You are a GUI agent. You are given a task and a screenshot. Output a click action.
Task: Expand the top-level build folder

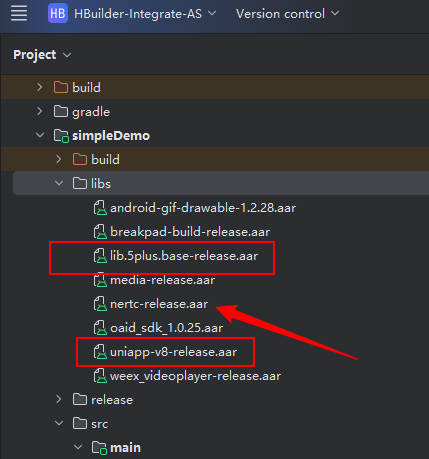39,87
